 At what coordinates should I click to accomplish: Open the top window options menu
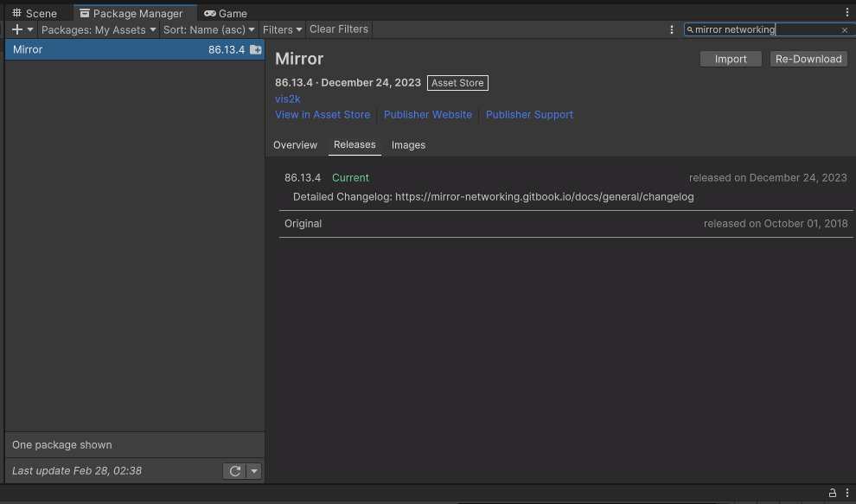pos(847,12)
